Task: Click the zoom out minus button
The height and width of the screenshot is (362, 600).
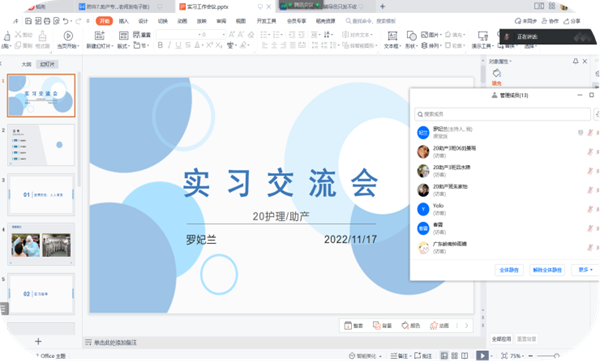Action: [531, 356]
